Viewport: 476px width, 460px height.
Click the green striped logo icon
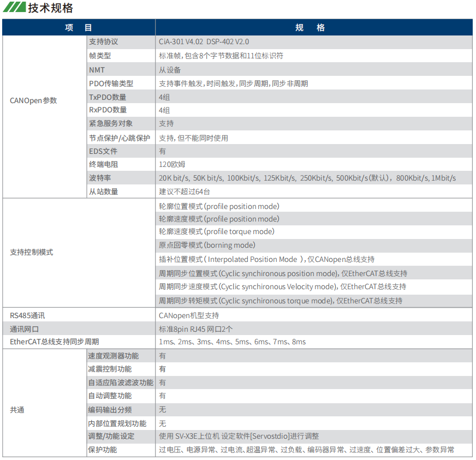click(14, 8)
